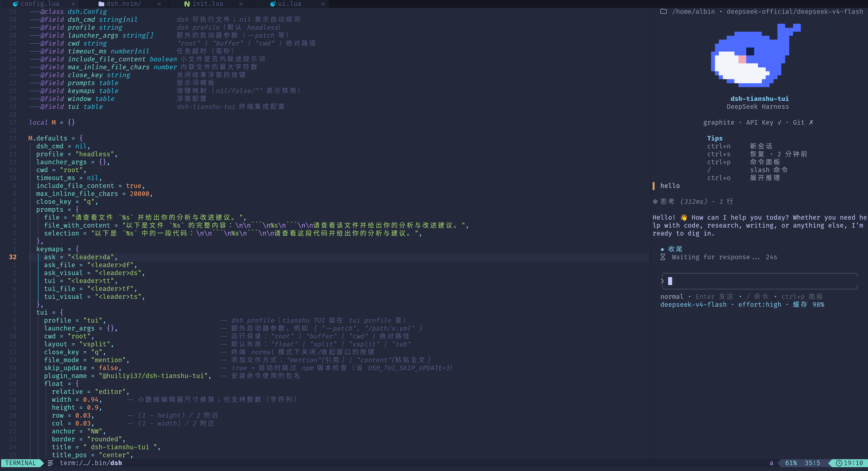The width and height of the screenshot is (868, 471).
Task: Click the graphite · API Key · Git status line
Action: tap(758, 123)
